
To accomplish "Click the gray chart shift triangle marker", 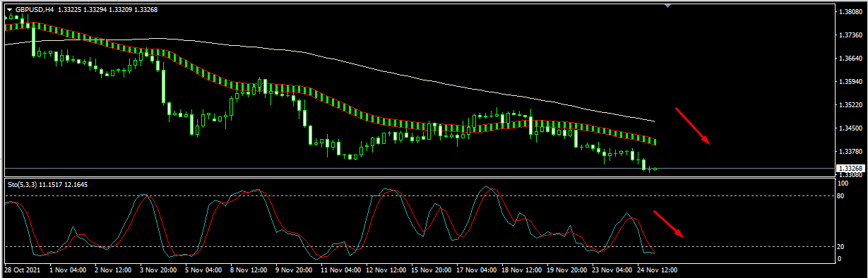I will 668,6.
